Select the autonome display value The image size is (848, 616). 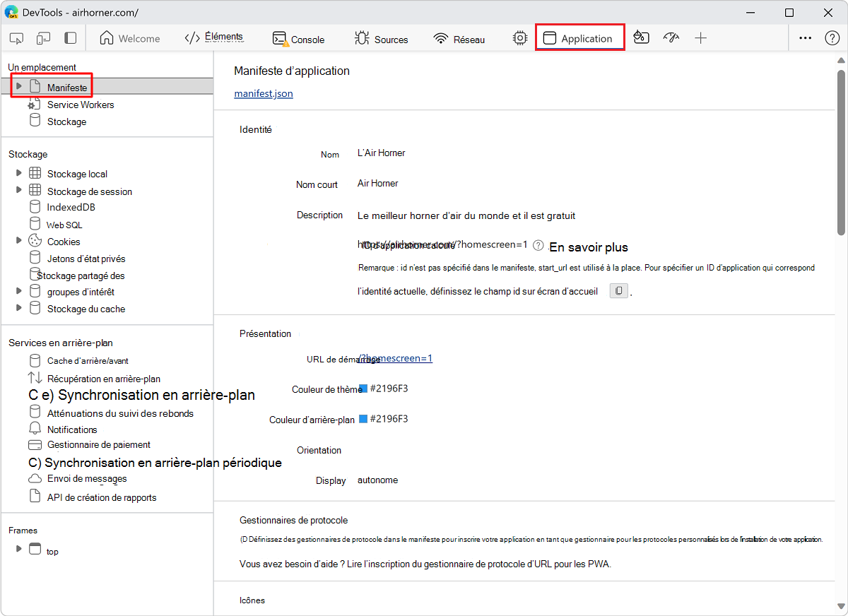[378, 480]
